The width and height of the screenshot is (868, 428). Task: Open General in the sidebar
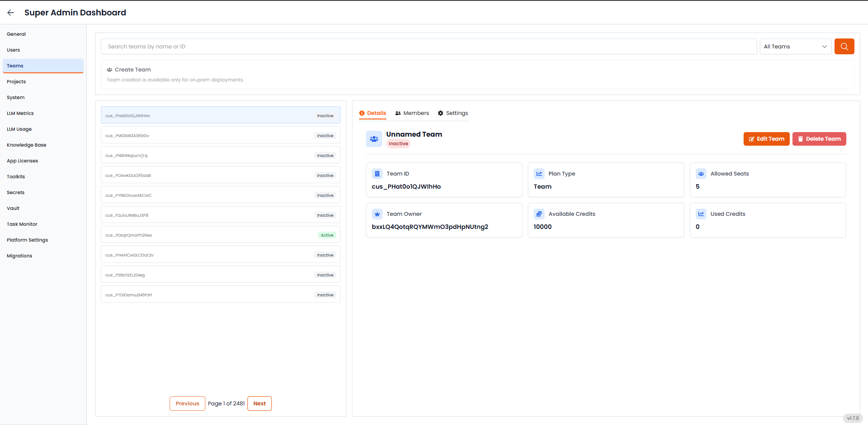coord(43,34)
